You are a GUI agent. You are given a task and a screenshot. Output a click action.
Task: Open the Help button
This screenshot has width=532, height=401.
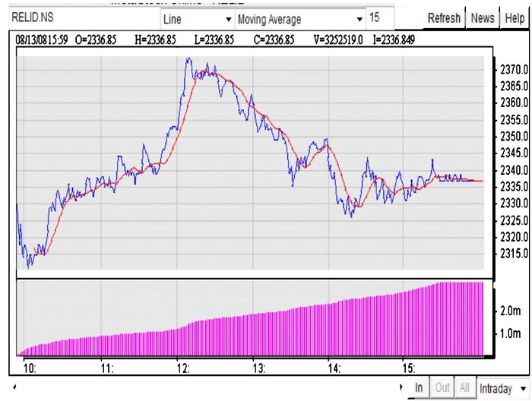tap(514, 18)
